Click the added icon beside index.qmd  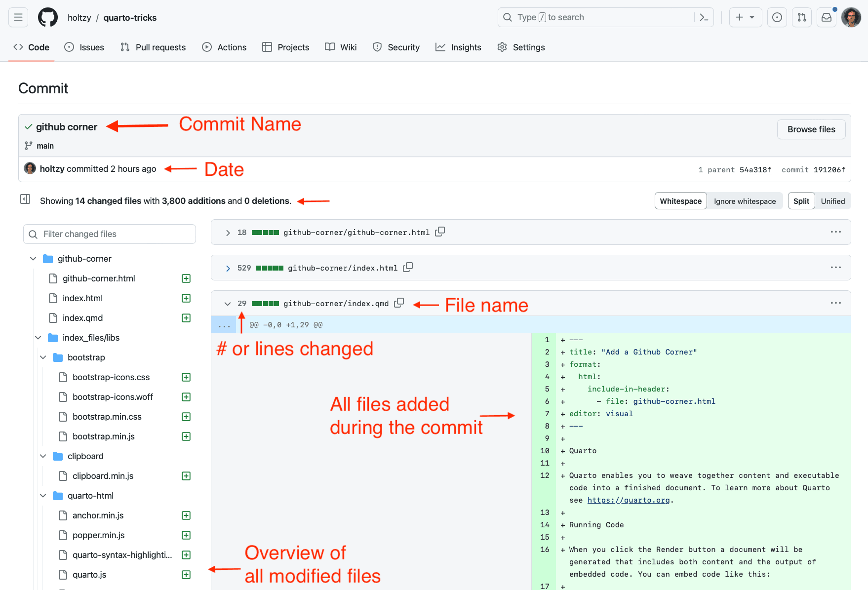click(186, 318)
